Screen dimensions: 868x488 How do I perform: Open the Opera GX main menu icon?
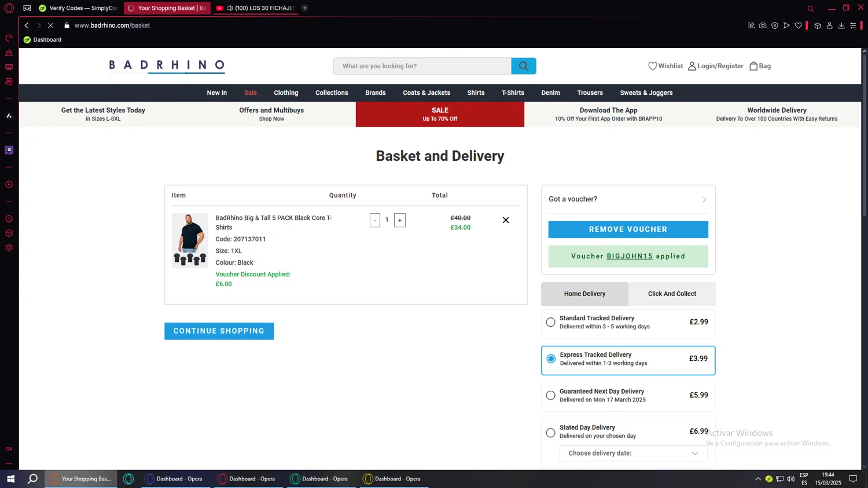point(9,8)
